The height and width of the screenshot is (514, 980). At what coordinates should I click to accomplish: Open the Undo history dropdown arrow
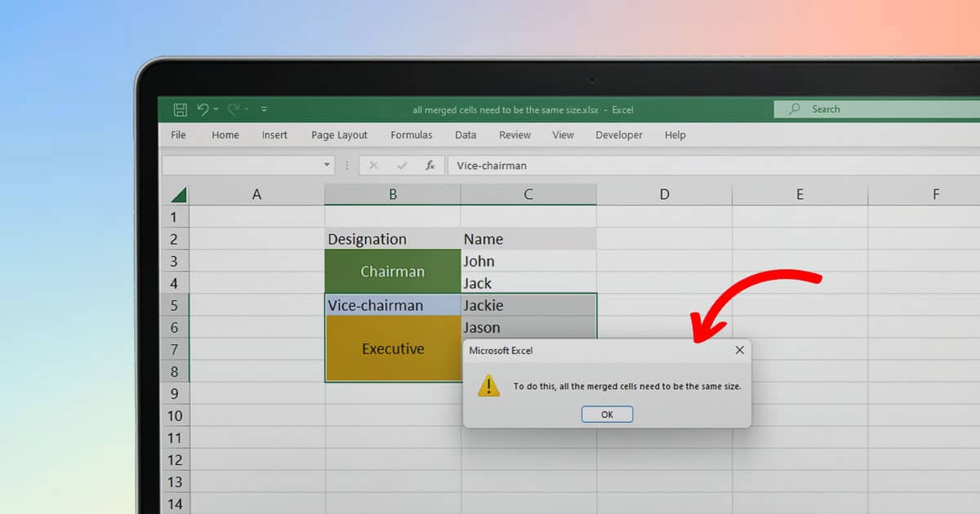pyautogui.click(x=216, y=109)
